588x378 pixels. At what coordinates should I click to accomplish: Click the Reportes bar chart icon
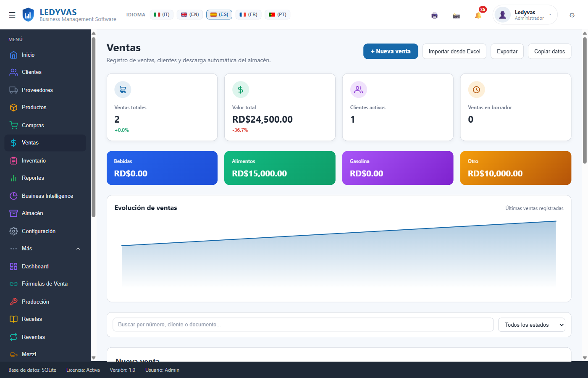13,178
